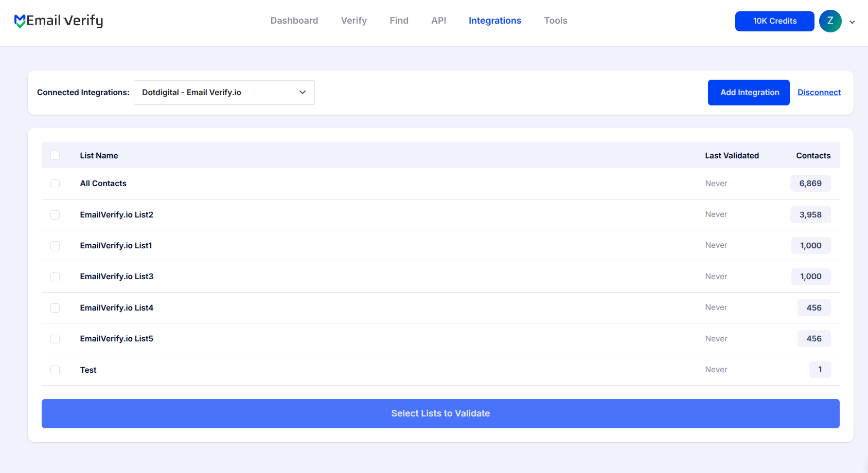Tick the EmailVerify.io List2 checkbox
This screenshot has height=473, width=868.
(55, 214)
